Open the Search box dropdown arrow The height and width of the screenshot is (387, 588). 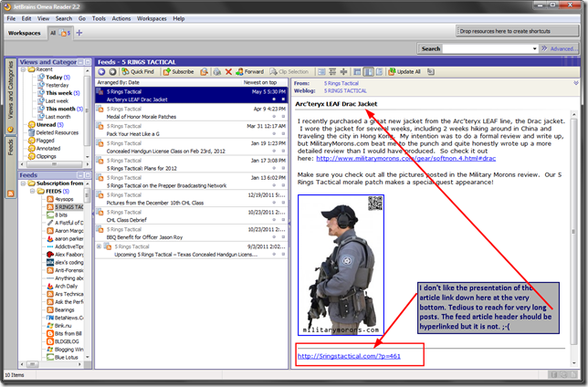535,48
